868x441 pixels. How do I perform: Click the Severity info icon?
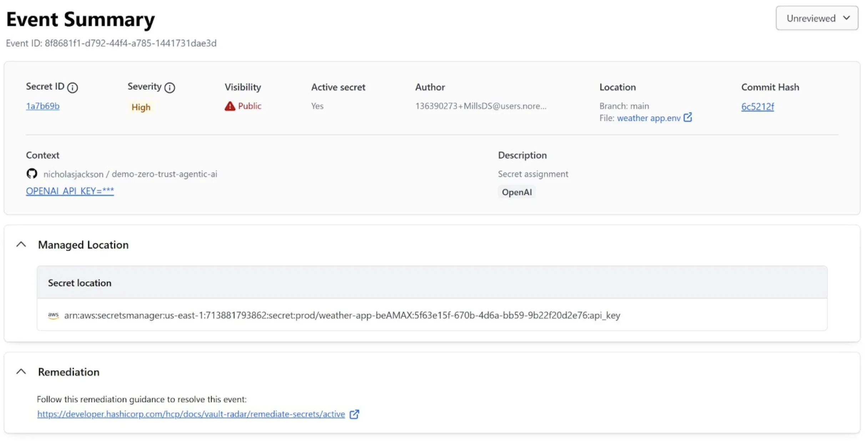170,87
